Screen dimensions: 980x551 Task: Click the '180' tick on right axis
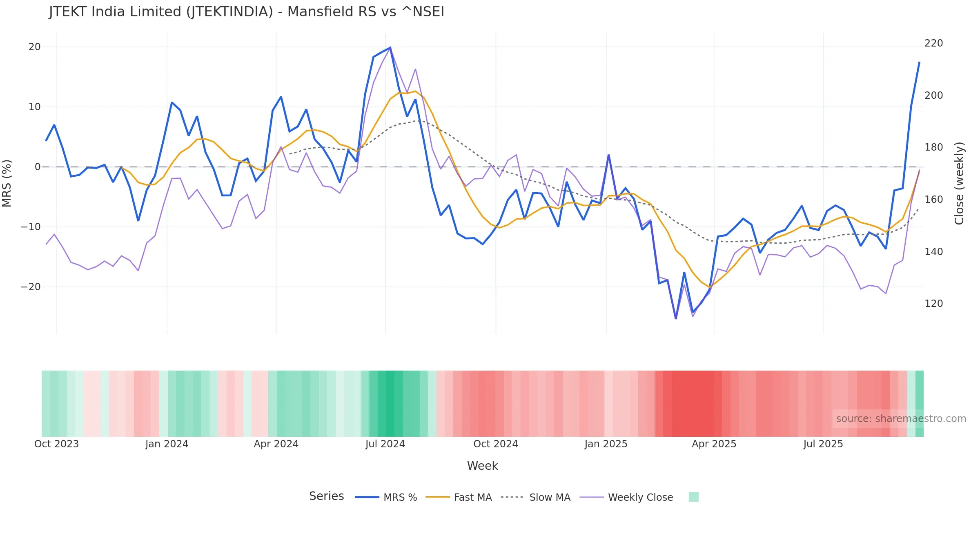point(934,147)
